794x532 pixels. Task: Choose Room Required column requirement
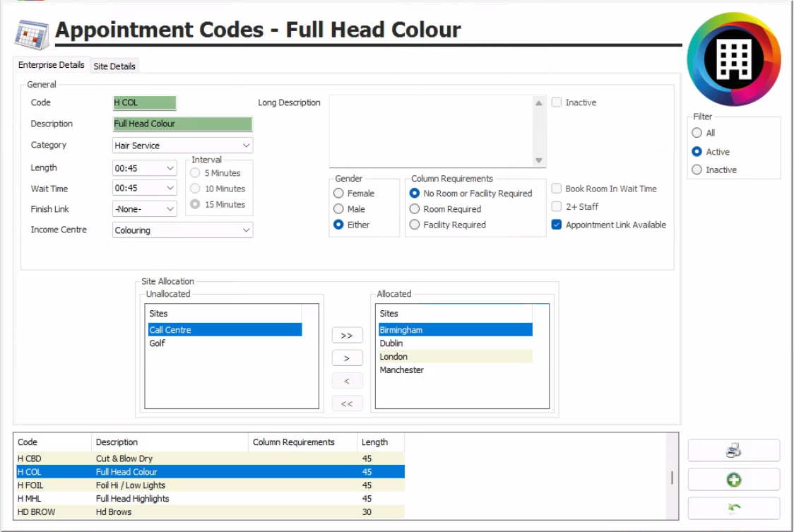coord(414,208)
